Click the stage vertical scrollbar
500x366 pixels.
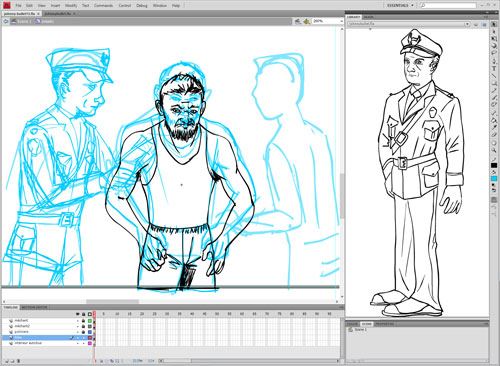[342, 195]
